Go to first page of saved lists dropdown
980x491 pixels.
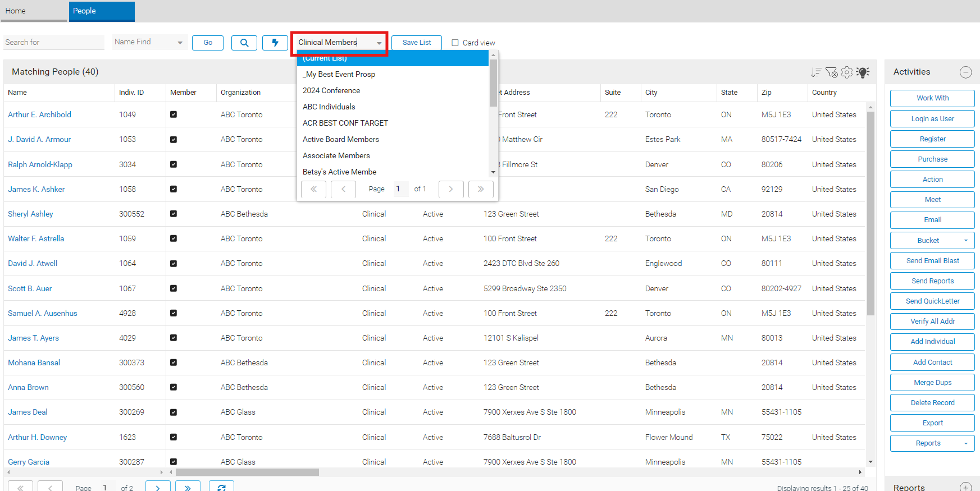pos(313,189)
